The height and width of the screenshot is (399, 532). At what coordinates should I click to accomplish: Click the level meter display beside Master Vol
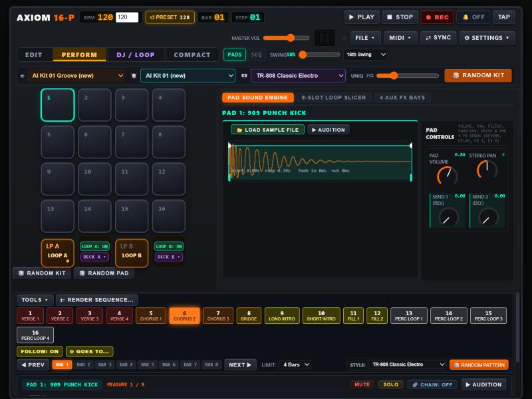[x=325, y=38]
